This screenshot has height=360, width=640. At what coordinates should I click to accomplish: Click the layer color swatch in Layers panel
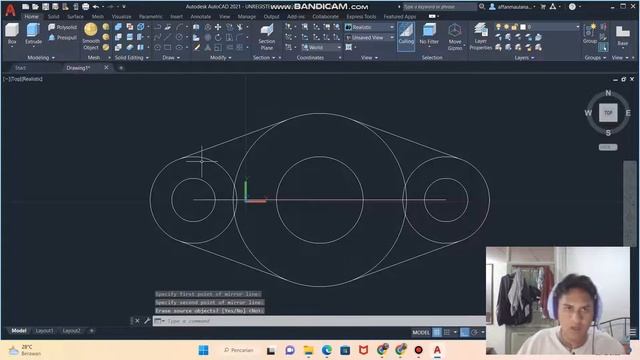523,27
